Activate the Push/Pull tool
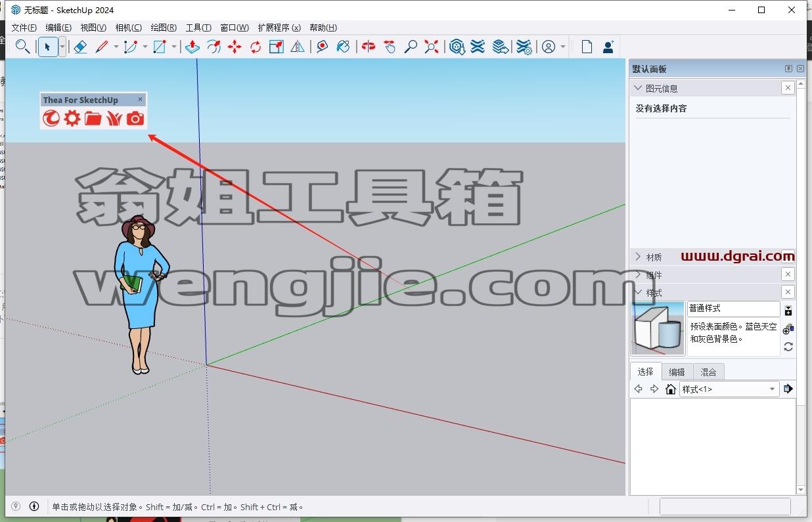Viewport: 812px width, 522px height. coord(192,47)
